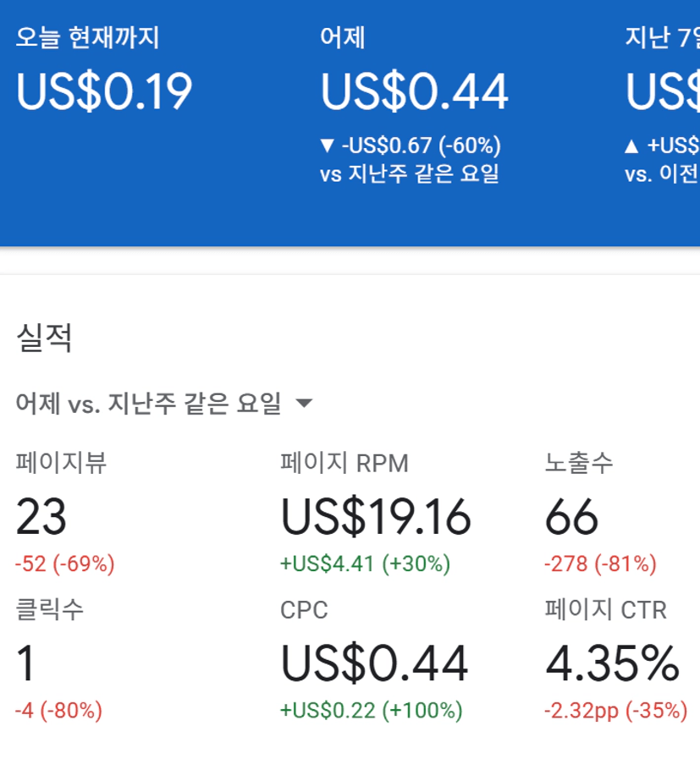Click the 페이지 CTR value 4.35%
This screenshot has height=759, width=700.
coord(612,663)
